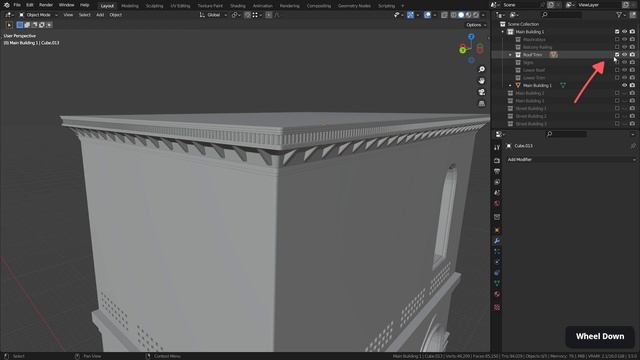Choose the set-new-selection mode icon
640x360 pixels.
coord(20,25)
